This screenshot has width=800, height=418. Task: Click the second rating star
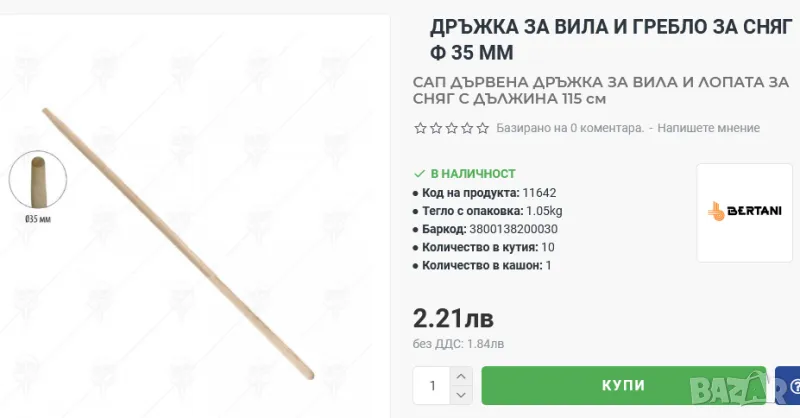coord(436,128)
